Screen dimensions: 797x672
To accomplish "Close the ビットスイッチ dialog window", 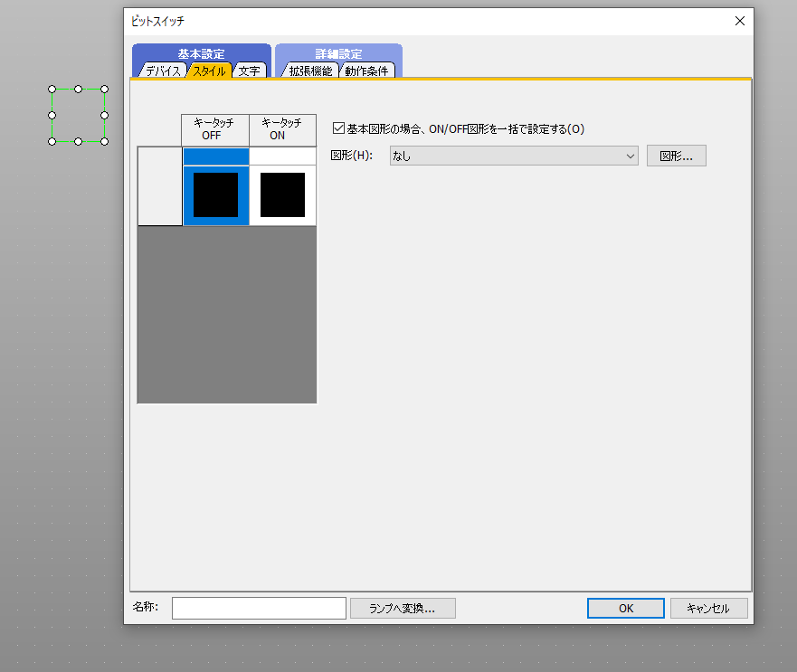I will [x=739, y=21].
